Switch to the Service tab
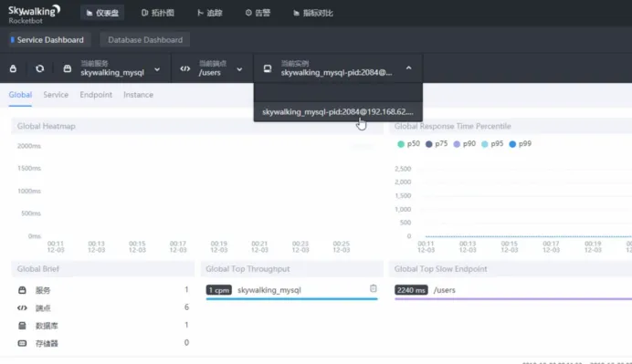The height and width of the screenshot is (364, 632). click(x=56, y=95)
